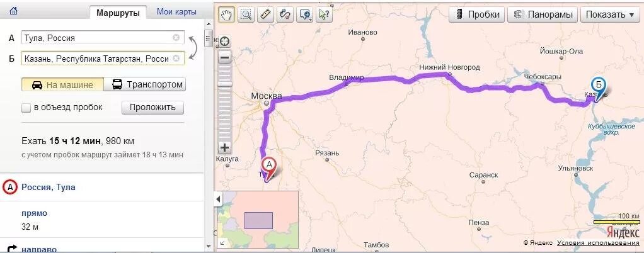Select 'На машине' travel mode
Screen dimensions: 644x253
(x=62, y=85)
